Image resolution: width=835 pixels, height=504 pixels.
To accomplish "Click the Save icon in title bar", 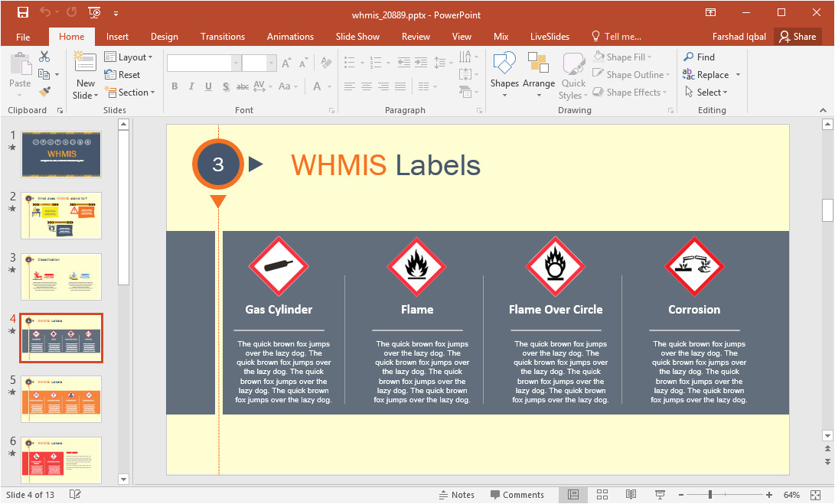I will 23,12.
